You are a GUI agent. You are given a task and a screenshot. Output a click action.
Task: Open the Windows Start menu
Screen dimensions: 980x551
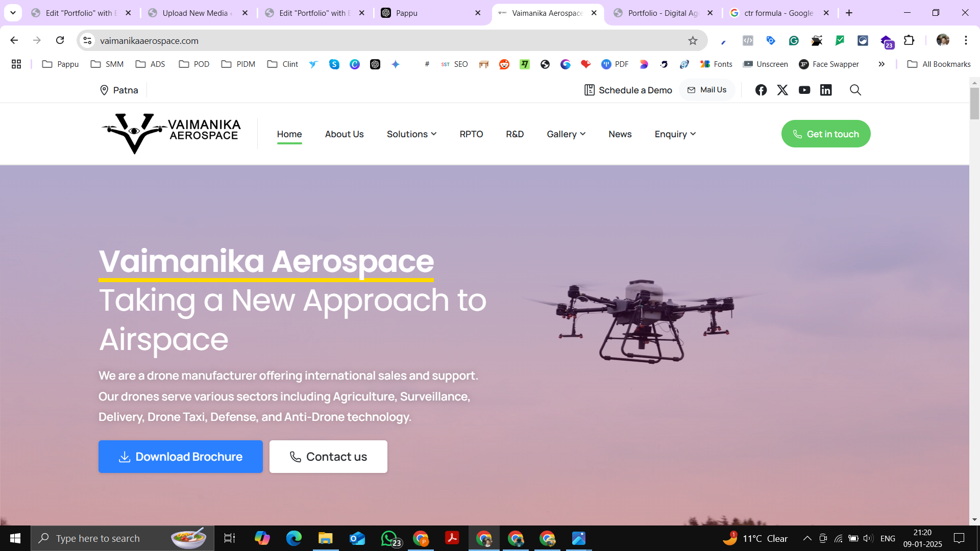tap(15, 538)
